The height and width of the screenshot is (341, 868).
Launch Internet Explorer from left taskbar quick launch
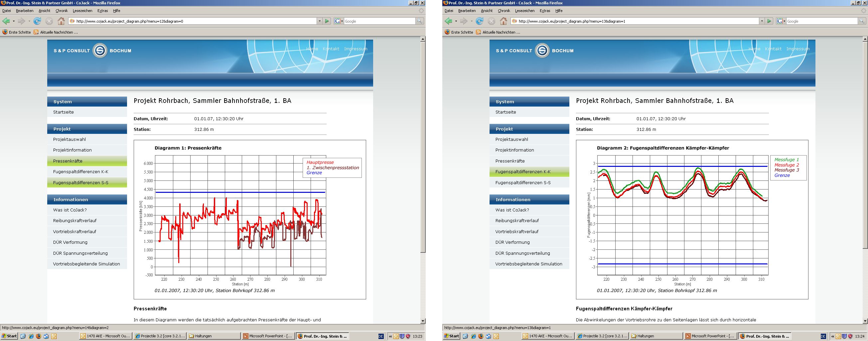pos(31,336)
